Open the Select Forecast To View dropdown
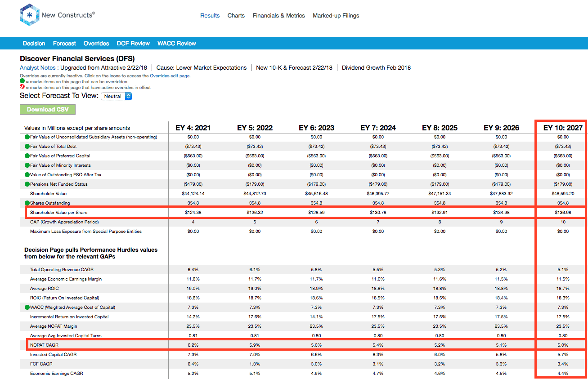The width and height of the screenshot is (588, 379). click(x=117, y=96)
